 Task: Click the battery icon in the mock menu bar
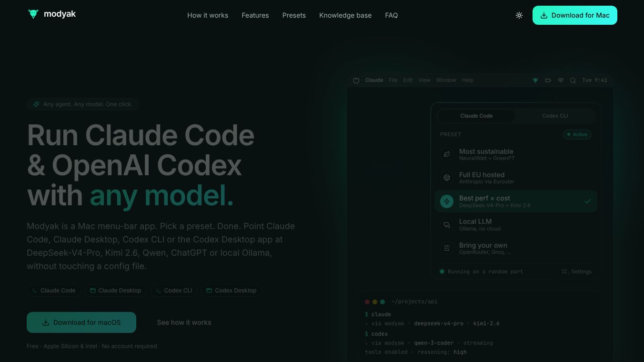(x=548, y=80)
